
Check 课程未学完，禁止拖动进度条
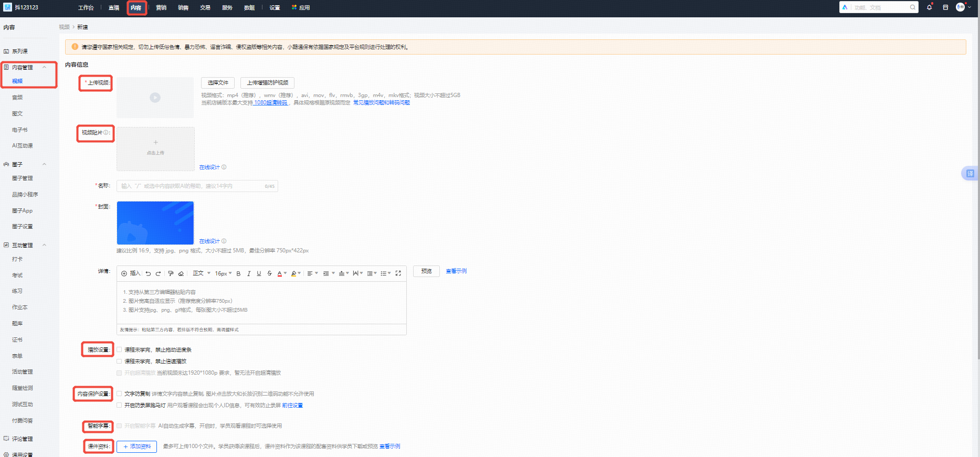119,349
